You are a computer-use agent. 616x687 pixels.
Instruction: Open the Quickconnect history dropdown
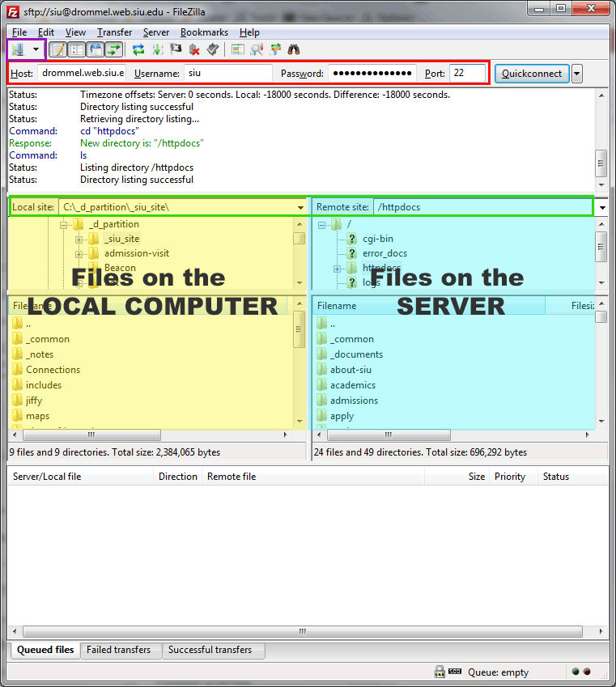coord(577,74)
